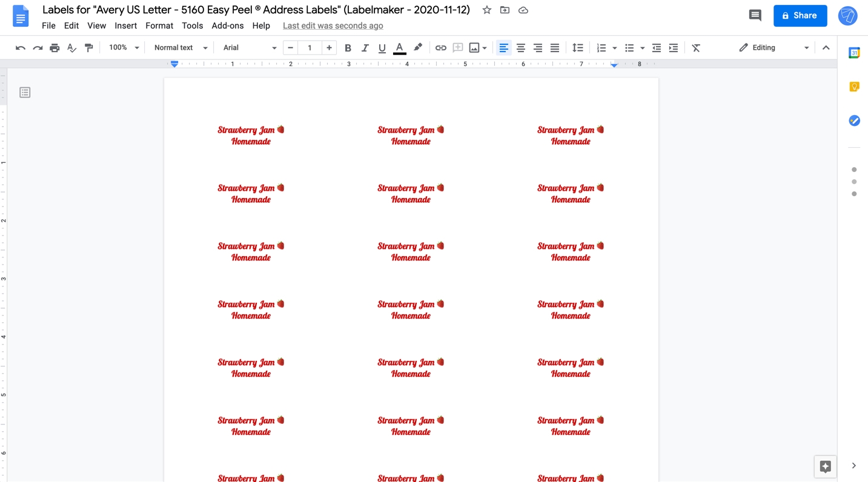Enable center text alignment

coord(520,48)
